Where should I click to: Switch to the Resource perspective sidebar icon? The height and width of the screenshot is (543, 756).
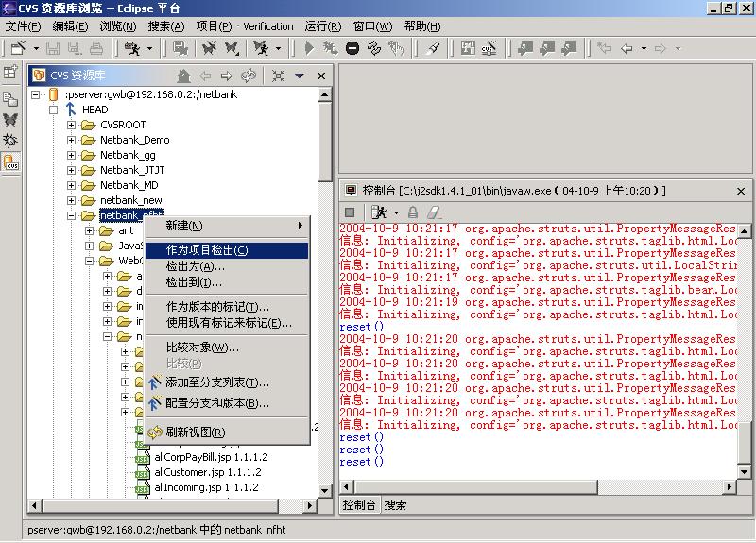pos(10,99)
